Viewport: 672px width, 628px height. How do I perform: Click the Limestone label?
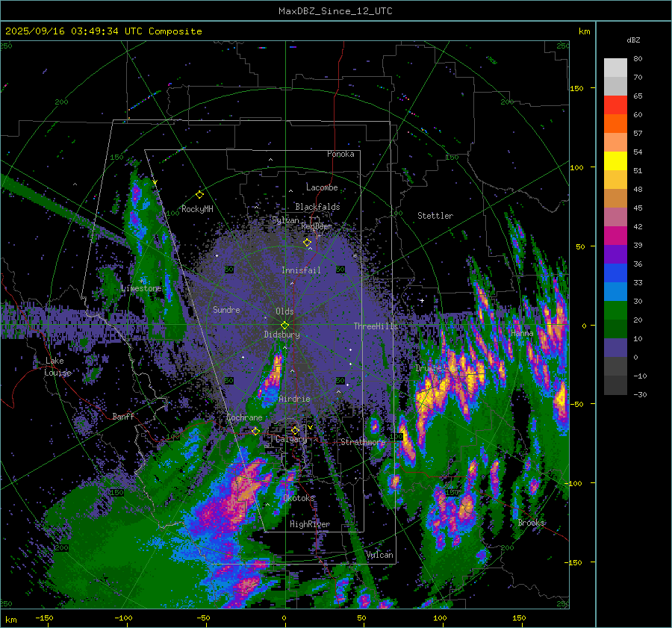click(141, 288)
